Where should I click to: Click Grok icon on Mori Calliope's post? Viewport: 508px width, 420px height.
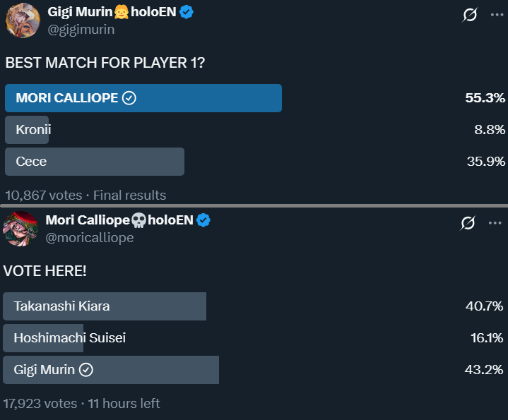point(467,223)
